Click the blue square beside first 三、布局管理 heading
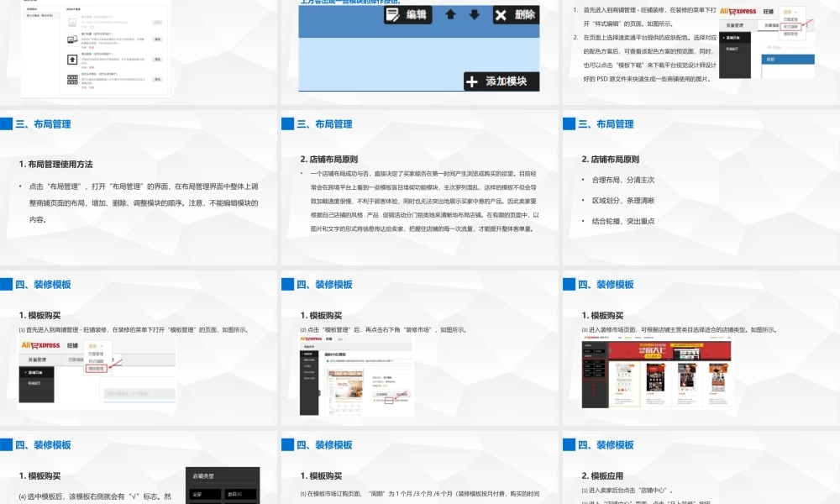The width and height of the screenshot is (840, 504). [x=6, y=124]
